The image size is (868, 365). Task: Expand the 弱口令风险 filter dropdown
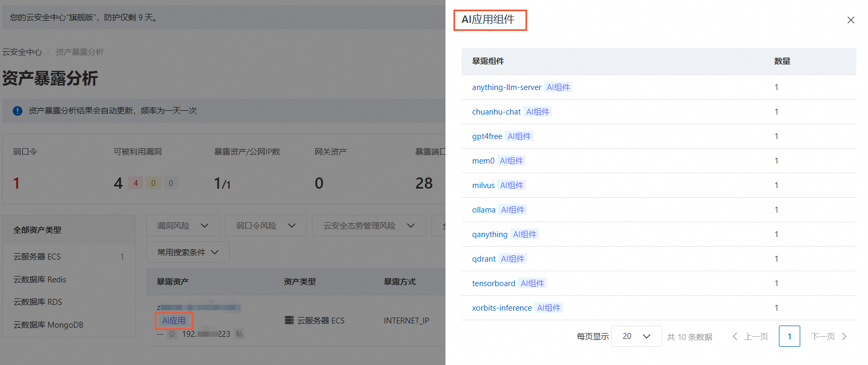(x=266, y=225)
